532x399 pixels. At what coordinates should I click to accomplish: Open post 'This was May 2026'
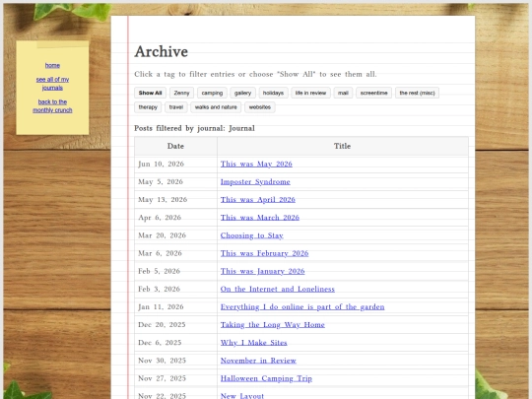click(x=256, y=164)
